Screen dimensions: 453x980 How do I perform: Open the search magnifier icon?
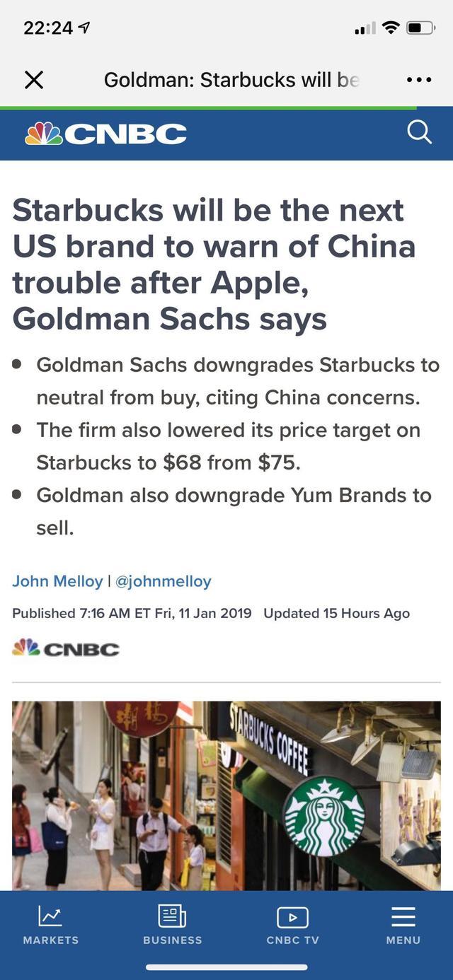(x=419, y=132)
